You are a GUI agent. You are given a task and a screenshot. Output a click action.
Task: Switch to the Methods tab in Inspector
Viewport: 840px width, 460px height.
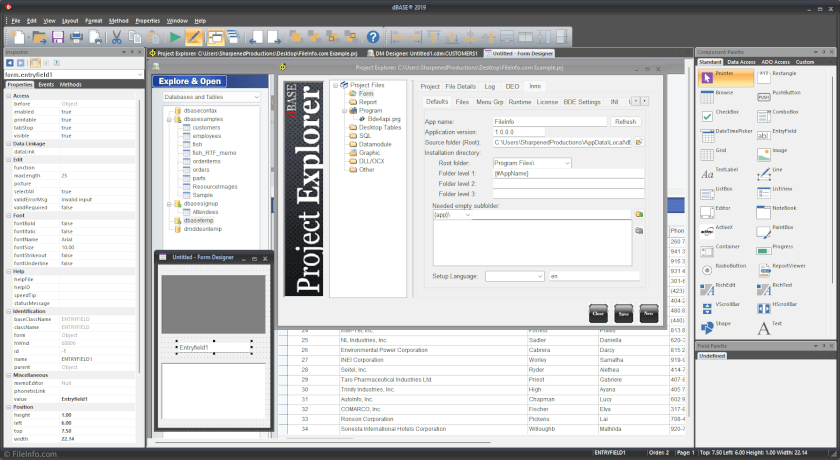[x=71, y=85]
